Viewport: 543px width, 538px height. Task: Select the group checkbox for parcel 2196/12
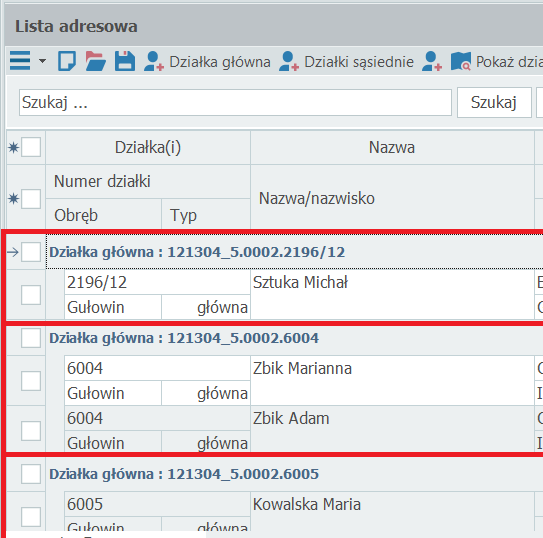pyautogui.click(x=31, y=252)
